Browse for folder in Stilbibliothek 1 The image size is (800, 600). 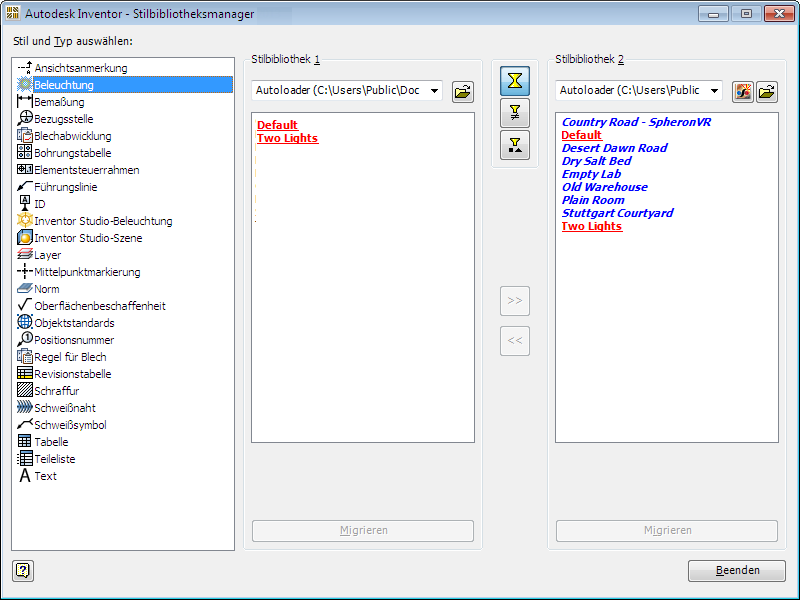(x=463, y=92)
